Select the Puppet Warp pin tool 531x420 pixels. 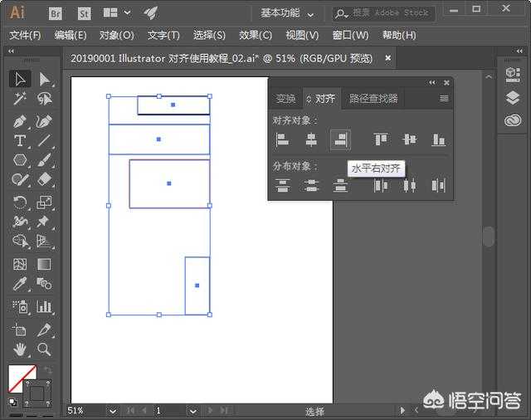click(44, 222)
